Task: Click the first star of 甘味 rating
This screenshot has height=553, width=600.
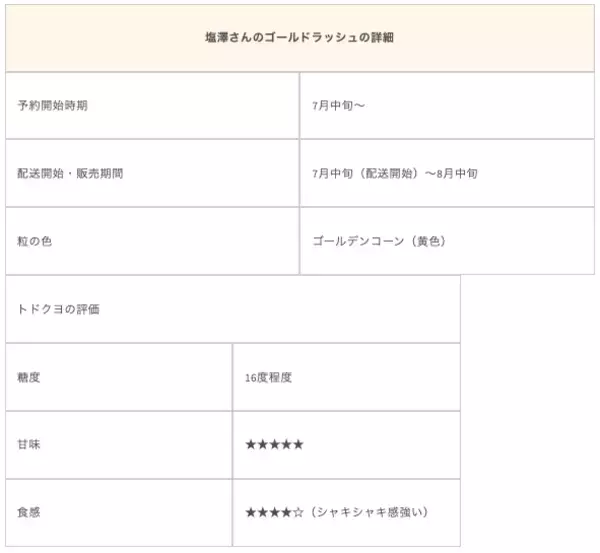Action: (x=251, y=444)
